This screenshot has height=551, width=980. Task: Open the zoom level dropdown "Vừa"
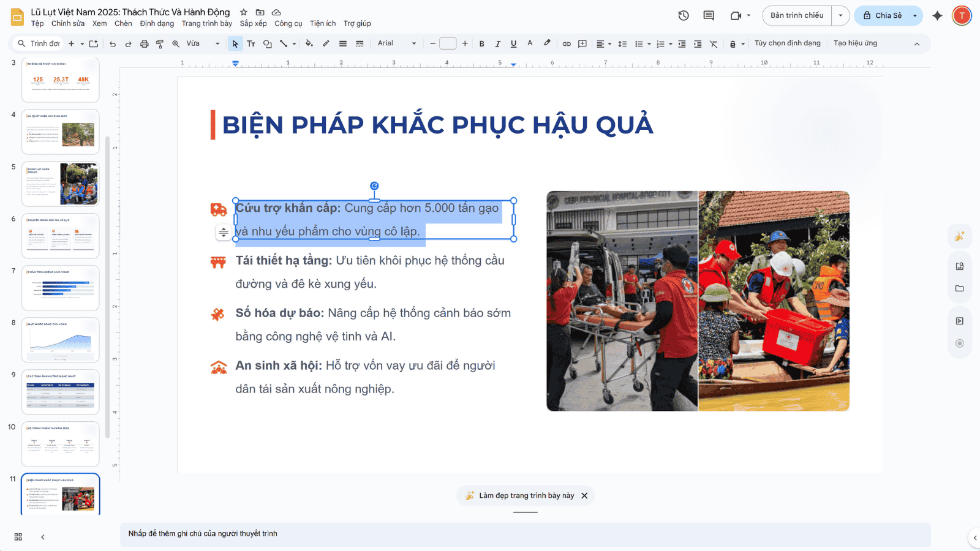pyautogui.click(x=203, y=43)
